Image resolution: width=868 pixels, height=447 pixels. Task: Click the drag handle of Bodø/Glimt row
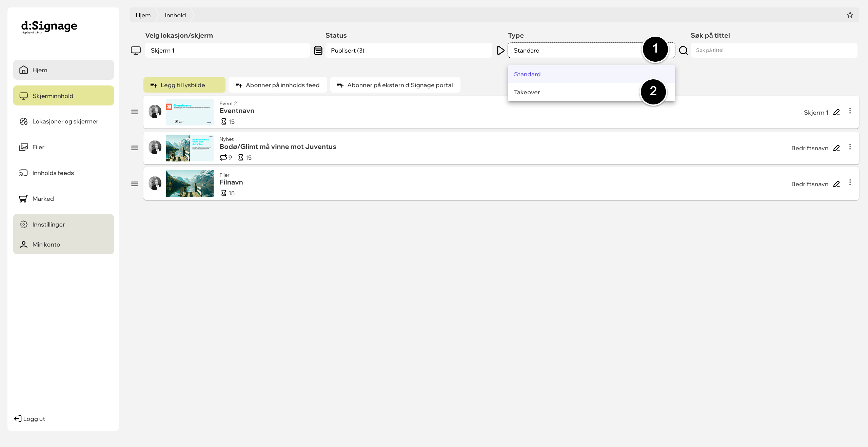coord(135,148)
